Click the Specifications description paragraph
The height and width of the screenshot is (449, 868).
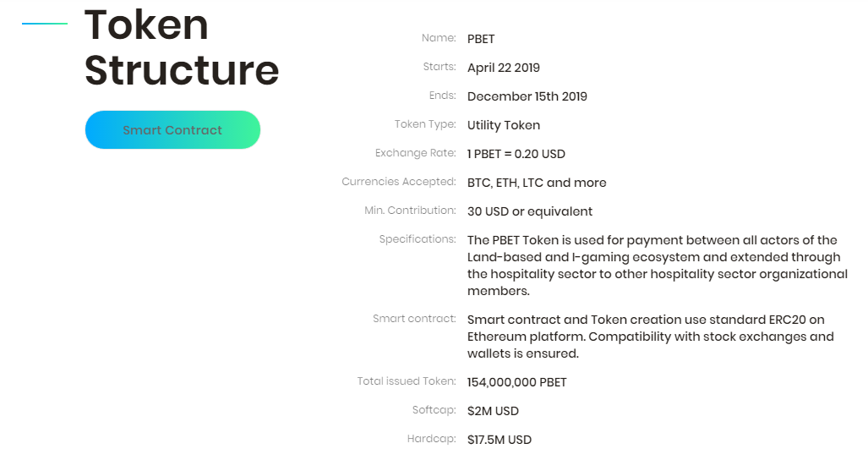click(658, 266)
